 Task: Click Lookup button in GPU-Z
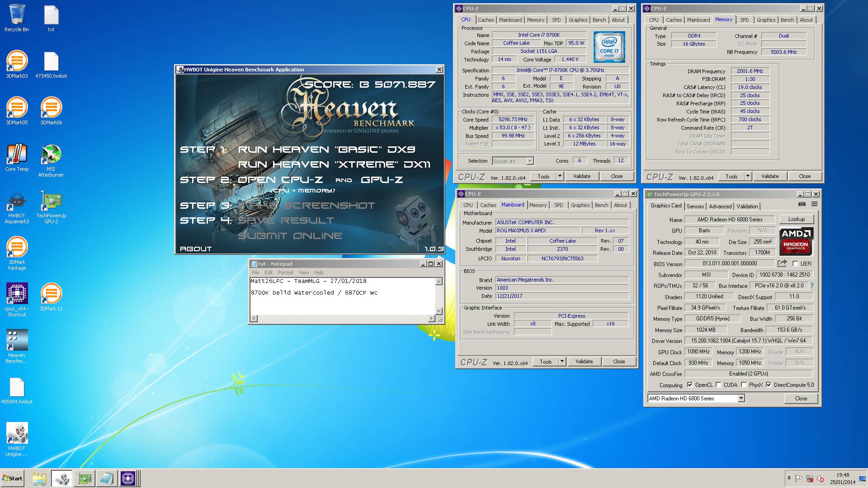797,219
